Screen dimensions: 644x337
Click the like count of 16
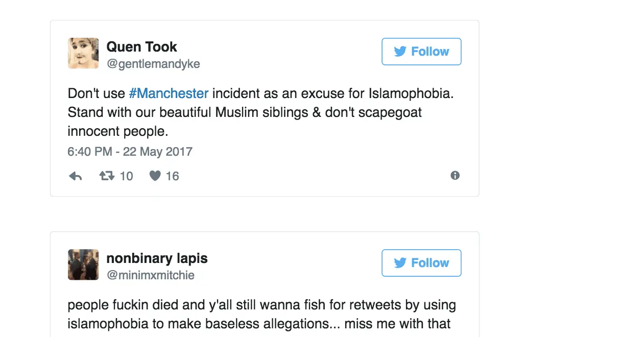coord(173,176)
